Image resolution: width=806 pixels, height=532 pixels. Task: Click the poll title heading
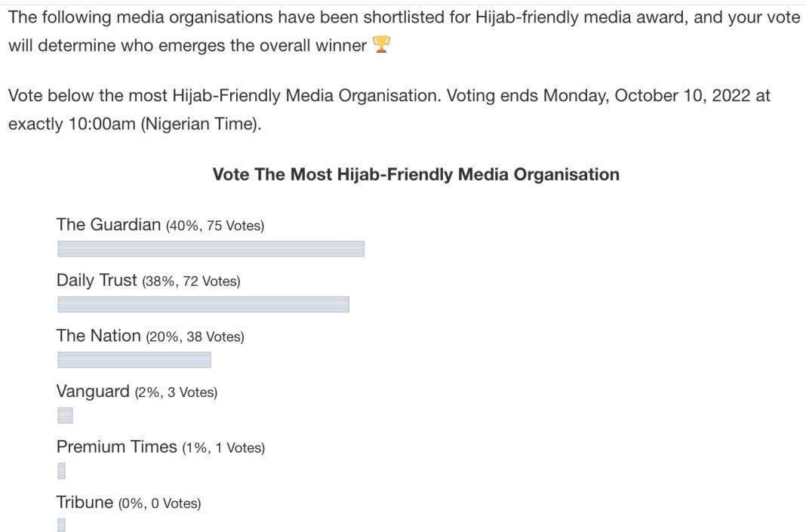coord(416,175)
